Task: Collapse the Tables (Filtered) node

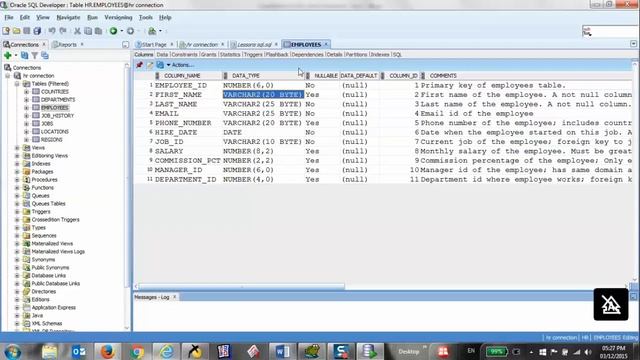Action: 17,84
